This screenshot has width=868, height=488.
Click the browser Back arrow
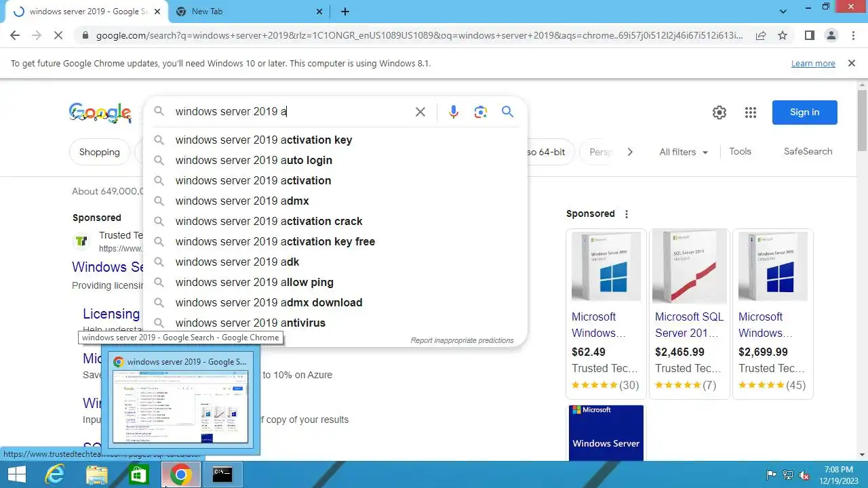[x=15, y=35]
